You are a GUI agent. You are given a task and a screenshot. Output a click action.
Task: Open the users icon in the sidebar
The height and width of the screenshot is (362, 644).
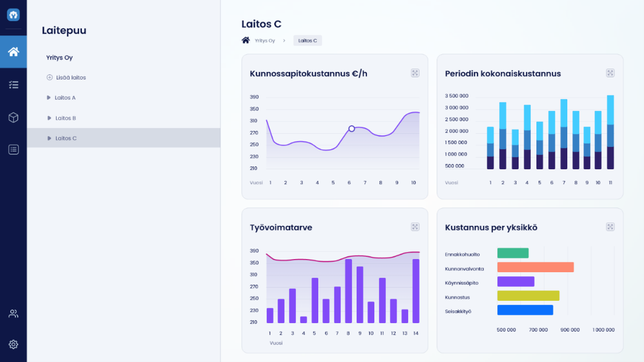coord(13,313)
